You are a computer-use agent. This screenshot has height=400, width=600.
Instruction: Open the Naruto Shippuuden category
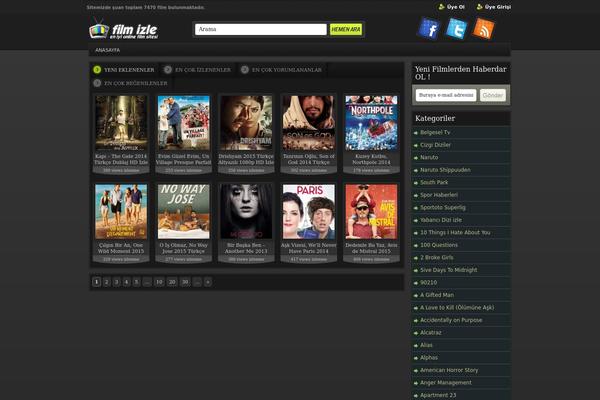point(445,170)
